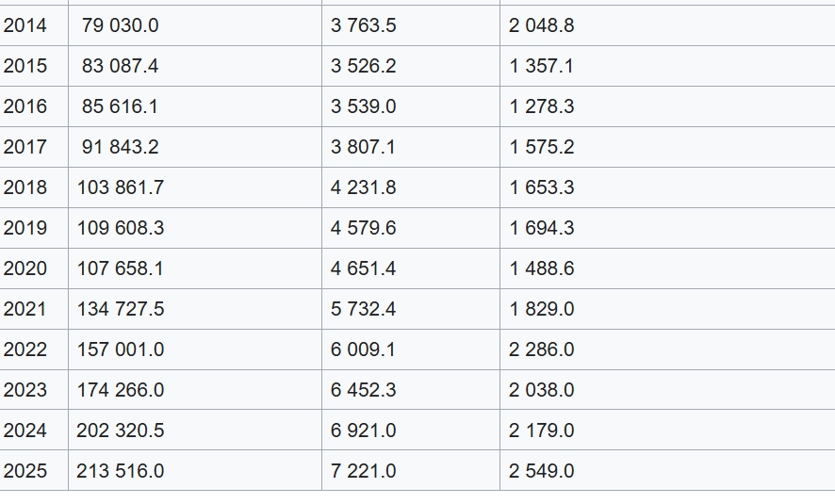The height and width of the screenshot is (504, 835).
Task: Click the 157 001.0 value
Action: [121, 350]
